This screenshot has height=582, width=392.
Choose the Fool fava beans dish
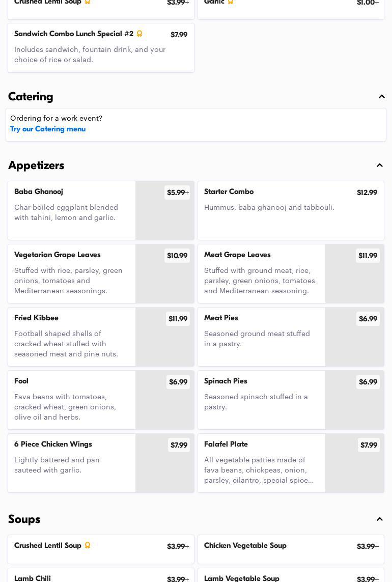[71, 400]
